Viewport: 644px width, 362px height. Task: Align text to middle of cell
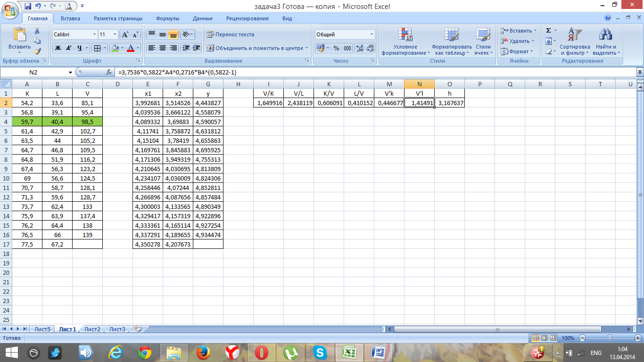click(162, 34)
